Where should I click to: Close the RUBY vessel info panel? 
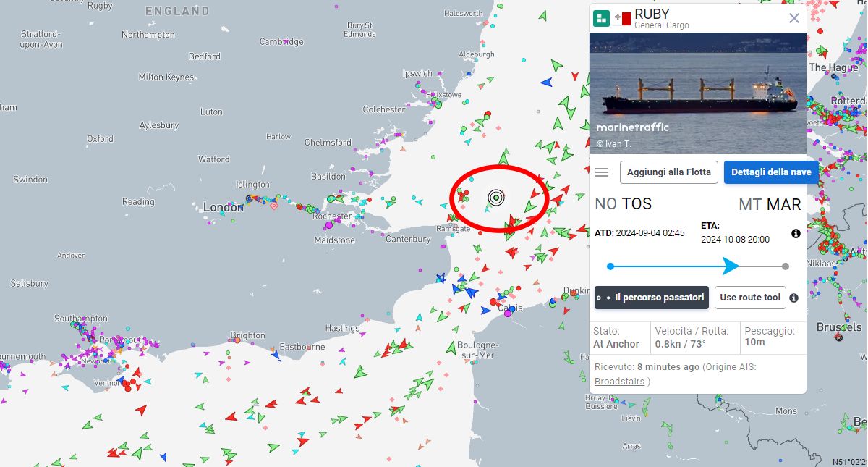point(793,18)
